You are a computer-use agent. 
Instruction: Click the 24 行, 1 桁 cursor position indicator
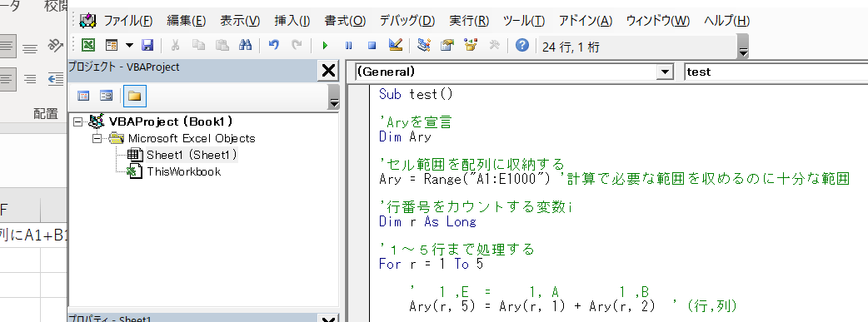[571, 47]
